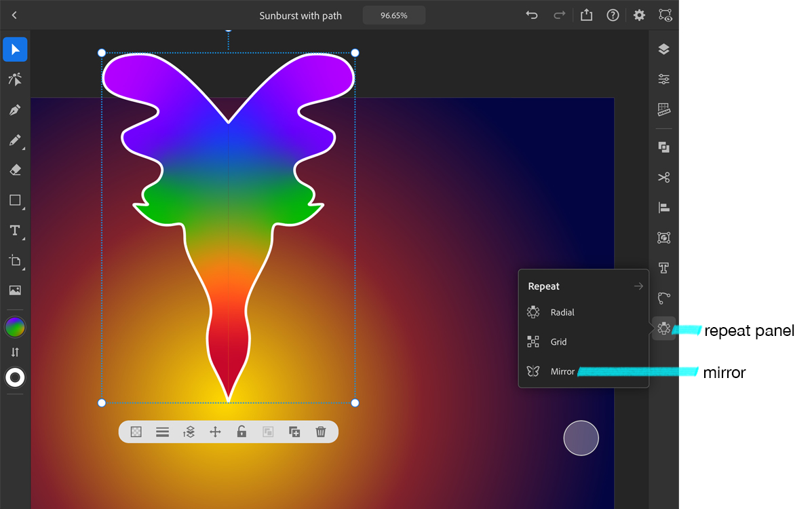Image resolution: width=812 pixels, height=509 pixels.
Task: Choose Mirror from the Repeat menu
Action: pos(561,371)
